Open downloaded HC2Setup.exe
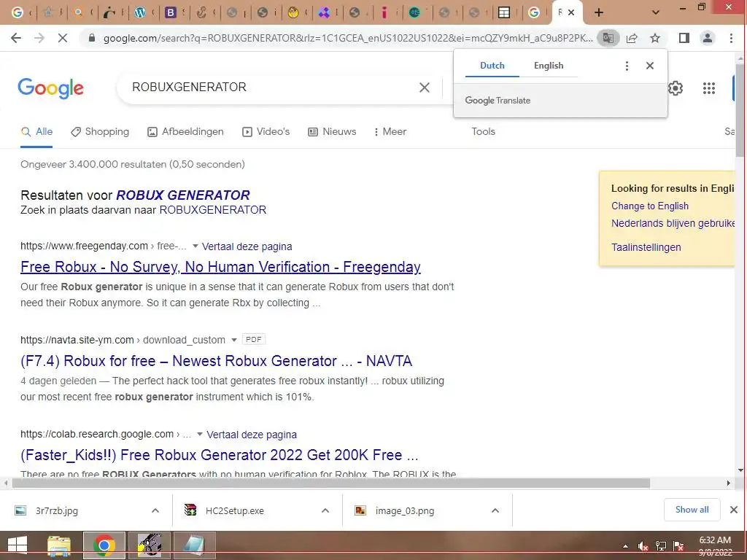The width and height of the screenshot is (747, 560). pyautogui.click(x=234, y=511)
